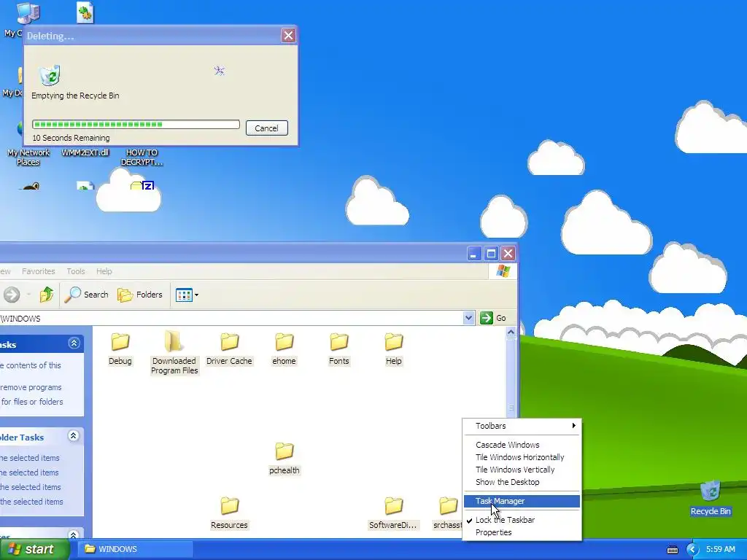Screen dimensions: 747x560
Task: Maximize the WINDOWS Explorer window
Action: coord(491,253)
